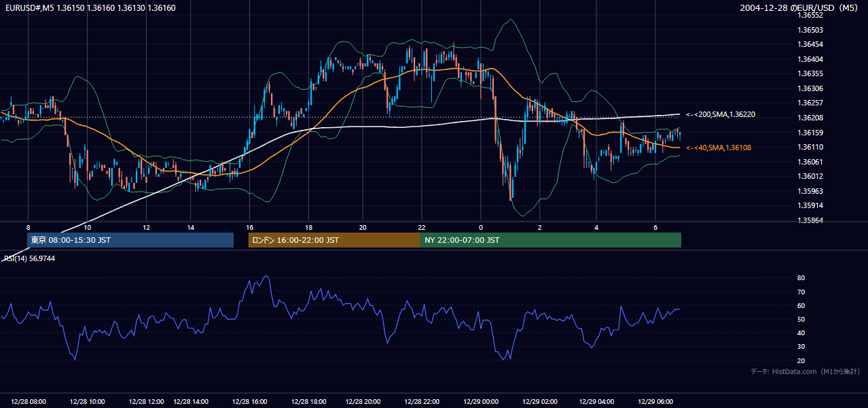Click the RSI 60 level label

(x=801, y=305)
